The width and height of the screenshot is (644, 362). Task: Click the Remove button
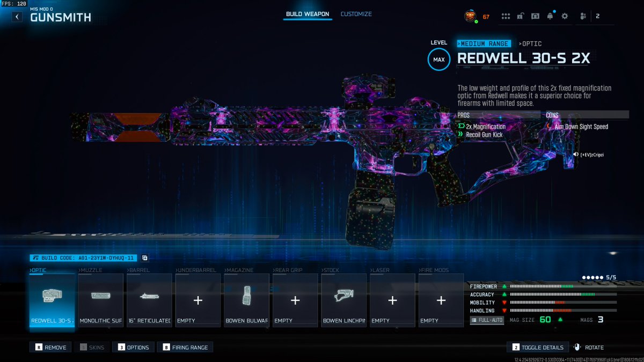[51, 348]
